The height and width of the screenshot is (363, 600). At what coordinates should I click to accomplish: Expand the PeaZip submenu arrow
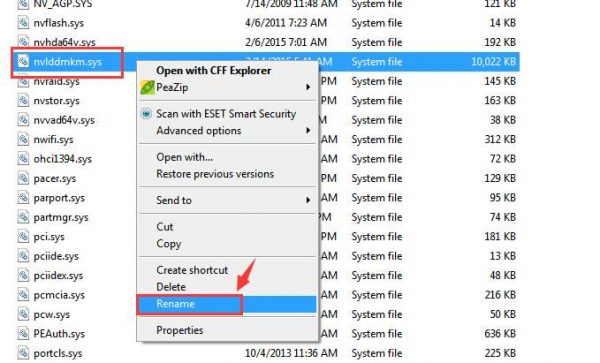(308, 88)
